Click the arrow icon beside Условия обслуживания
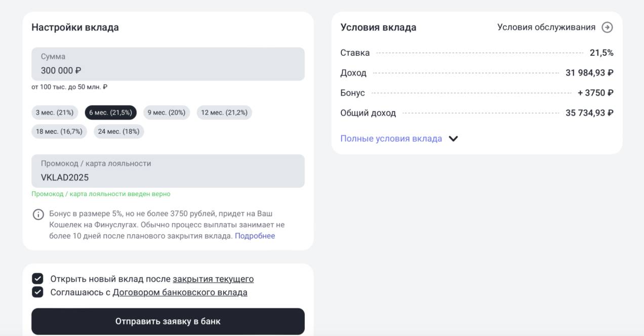 tap(607, 27)
